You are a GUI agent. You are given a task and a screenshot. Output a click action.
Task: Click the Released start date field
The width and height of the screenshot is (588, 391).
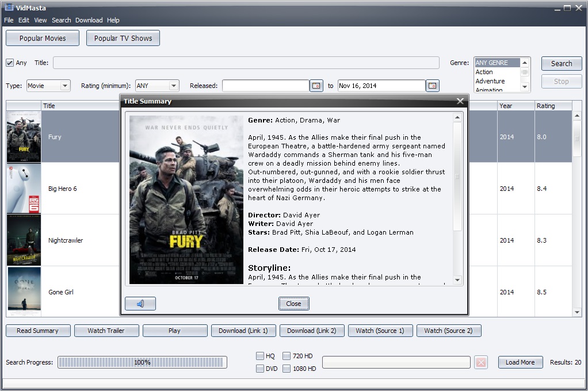pos(265,86)
